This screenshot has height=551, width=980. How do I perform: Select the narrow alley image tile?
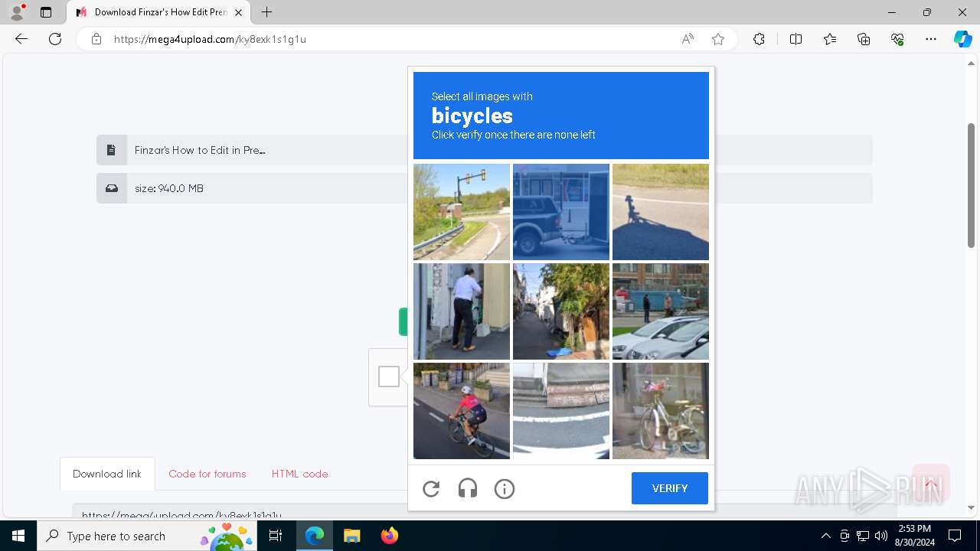(x=561, y=311)
